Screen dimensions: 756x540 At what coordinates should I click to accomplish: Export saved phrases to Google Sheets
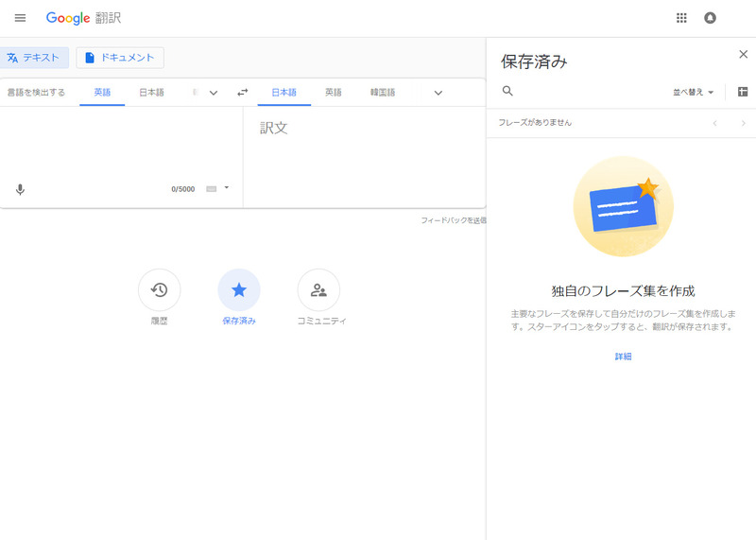pos(743,92)
